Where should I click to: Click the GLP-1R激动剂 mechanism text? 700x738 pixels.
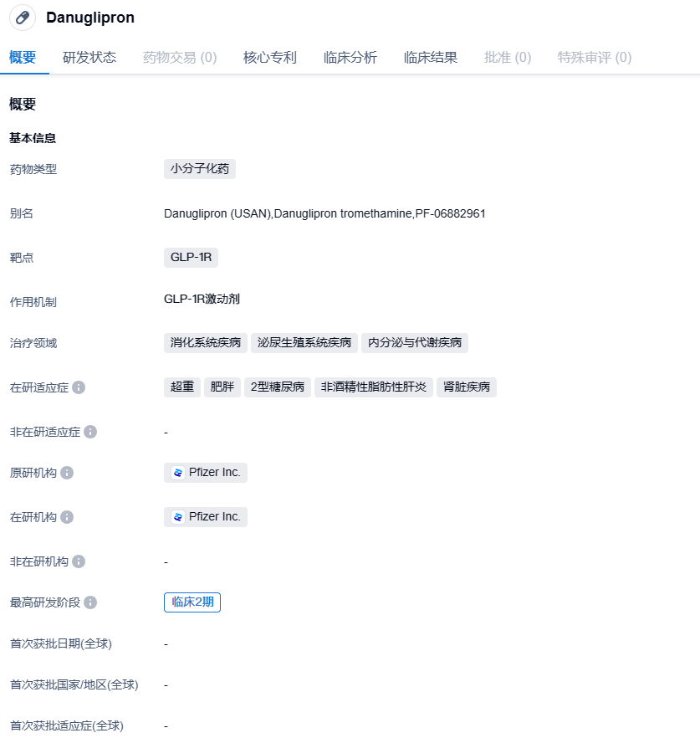[x=202, y=300]
